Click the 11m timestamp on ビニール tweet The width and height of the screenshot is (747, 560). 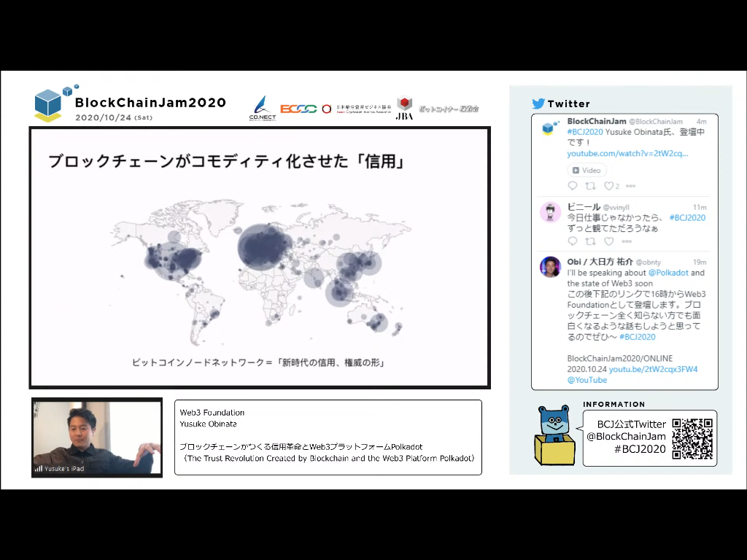(700, 207)
